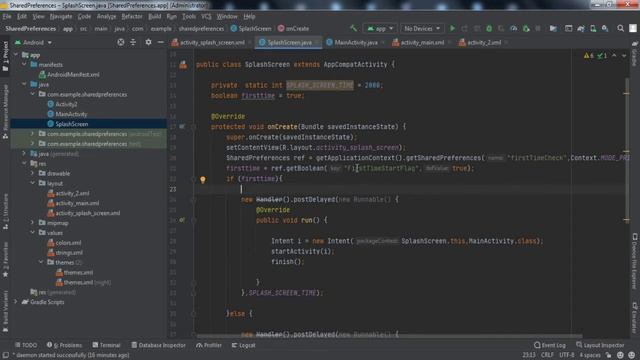This screenshot has width=640, height=360.
Task: Expand the mipmap folder
Action: point(33,222)
